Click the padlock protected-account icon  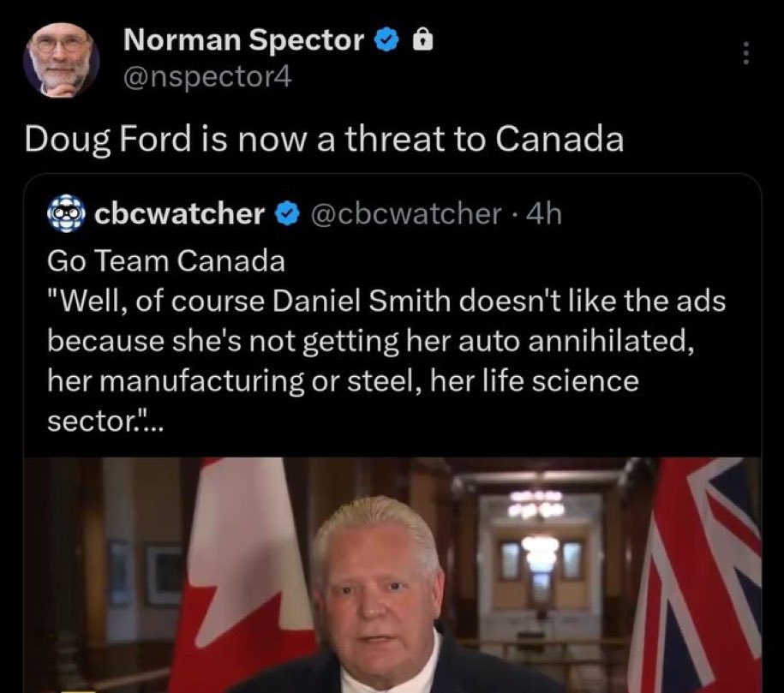422,40
